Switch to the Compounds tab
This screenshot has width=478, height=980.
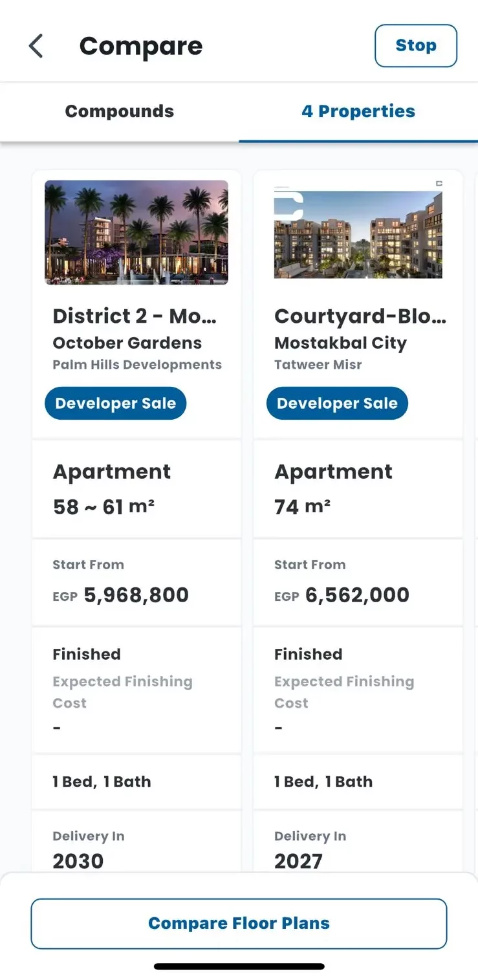click(x=120, y=111)
